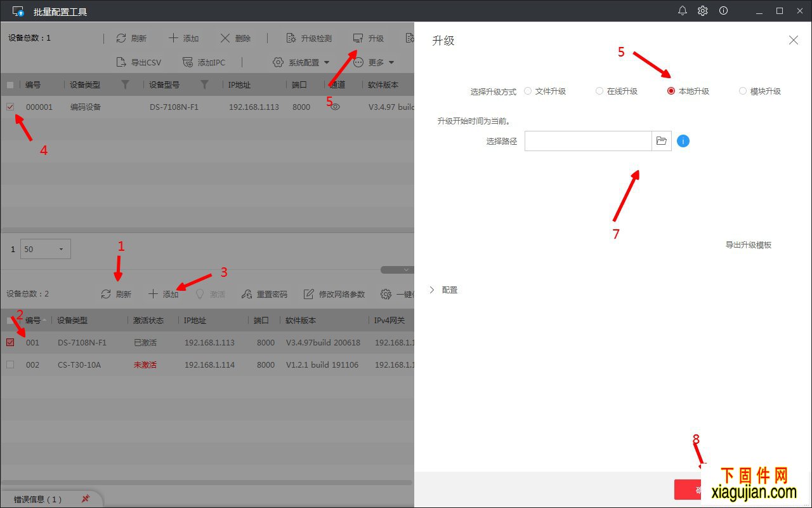812x508 pixels.
Task: Click IP 192.168.1.114 in row 002
Action: pos(209,364)
